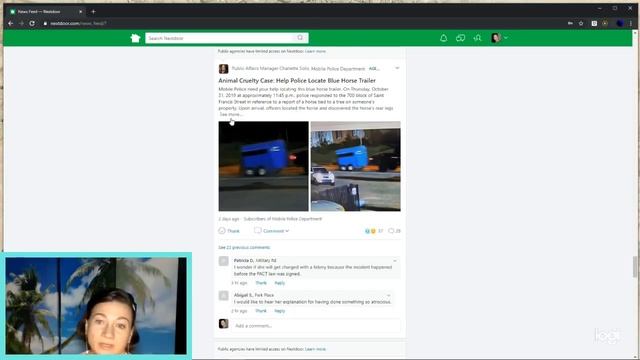
Task: Open options chevron on Patricia's comment
Action: coord(395,260)
